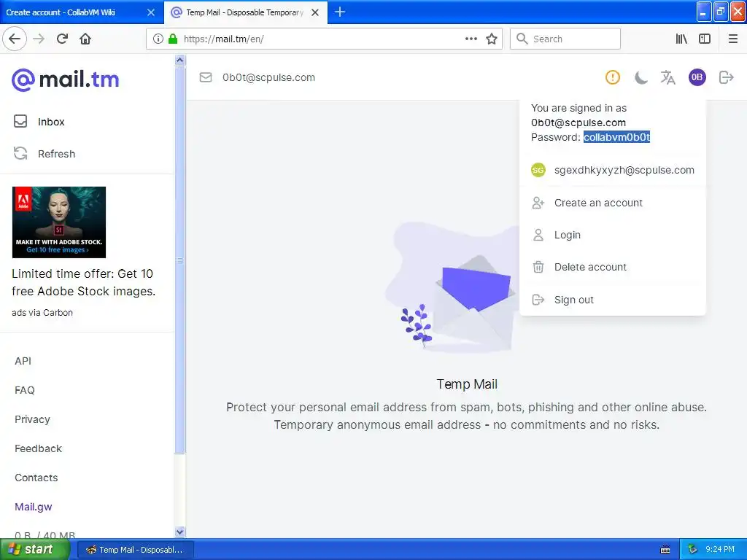Choose Login from the account menu
Image resolution: width=747 pixels, height=560 pixels.
(612, 235)
